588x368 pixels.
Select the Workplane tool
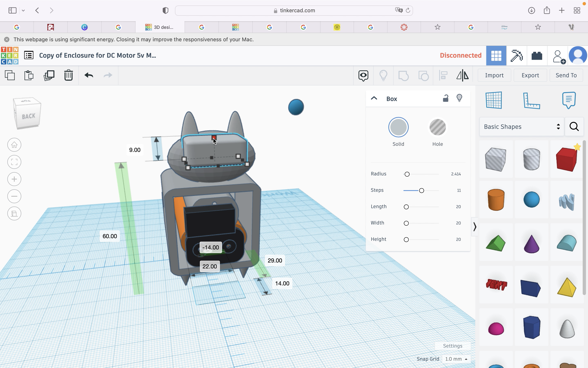[494, 100]
